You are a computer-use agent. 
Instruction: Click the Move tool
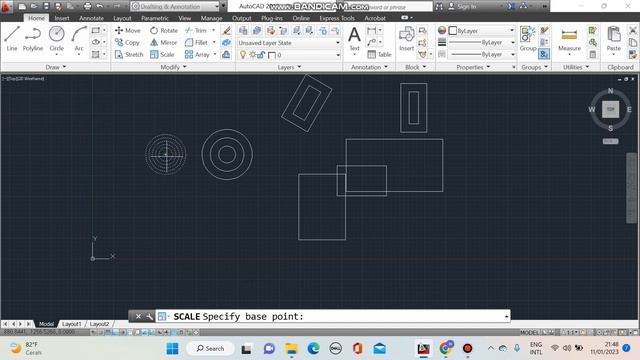(x=128, y=30)
